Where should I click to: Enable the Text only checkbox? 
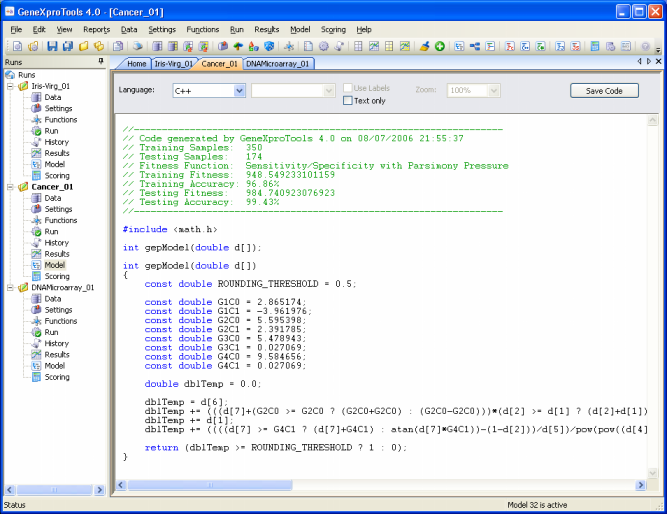tap(348, 101)
